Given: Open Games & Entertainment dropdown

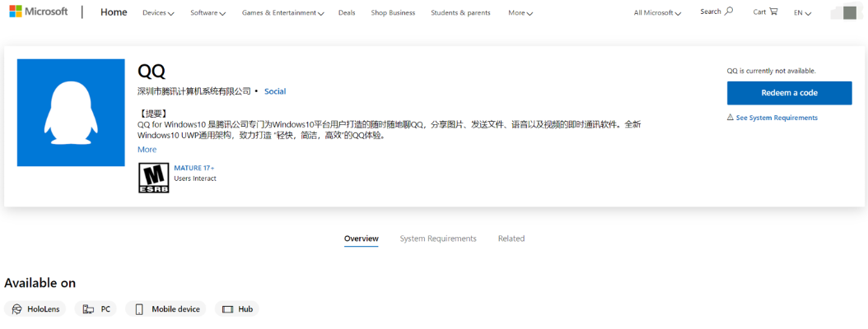Looking at the screenshot, I should 282,13.
